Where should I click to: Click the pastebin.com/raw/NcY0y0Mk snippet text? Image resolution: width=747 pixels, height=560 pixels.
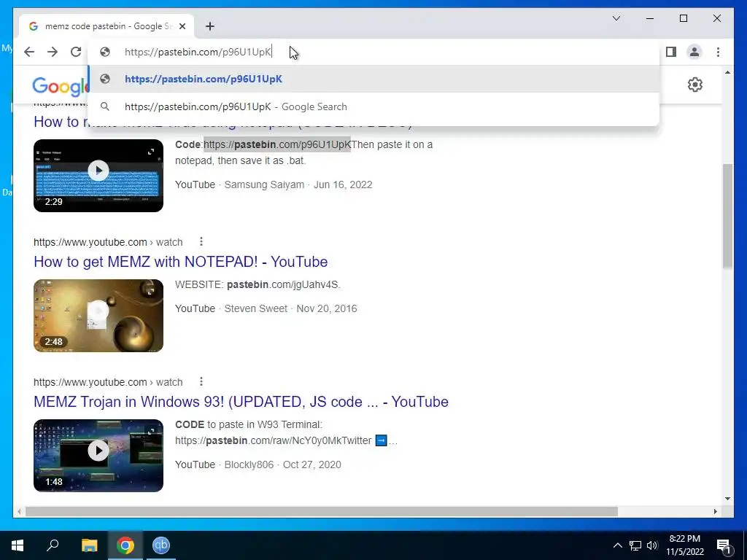click(x=273, y=440)
